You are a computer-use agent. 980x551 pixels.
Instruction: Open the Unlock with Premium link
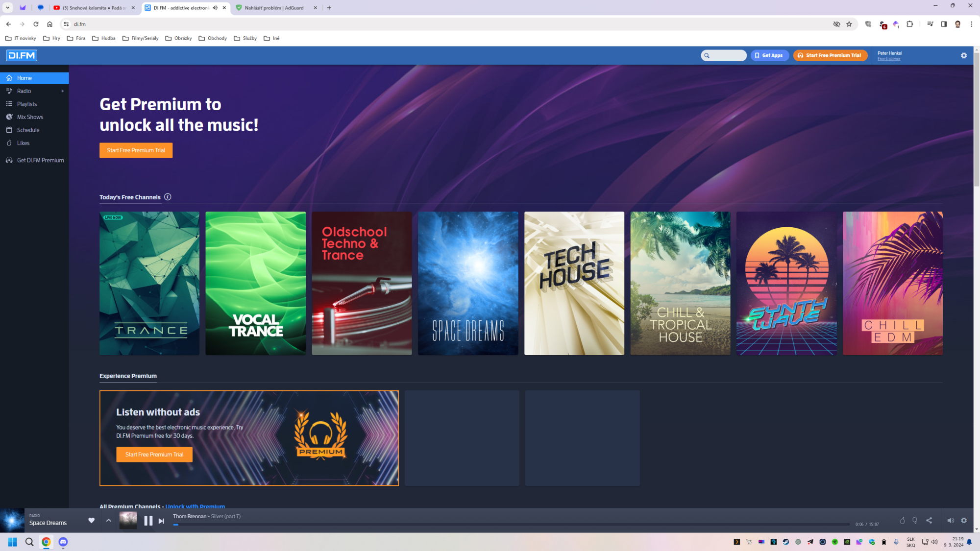pos(195,506)
